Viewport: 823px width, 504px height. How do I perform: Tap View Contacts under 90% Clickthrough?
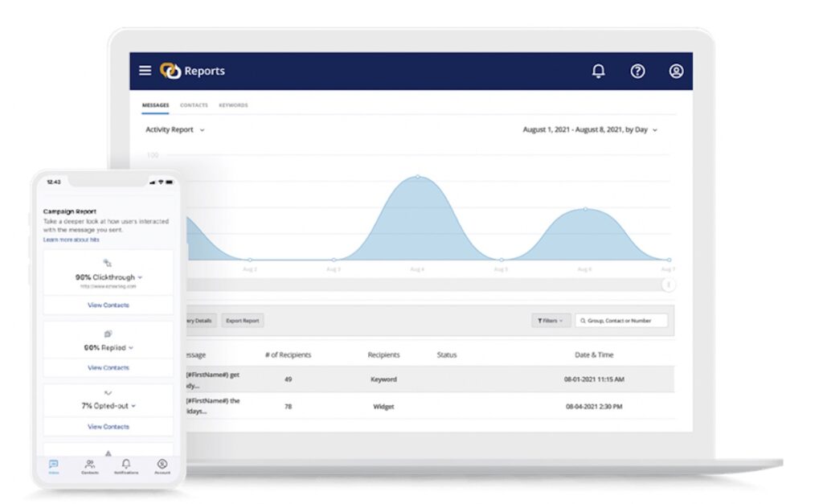(109, 305)
